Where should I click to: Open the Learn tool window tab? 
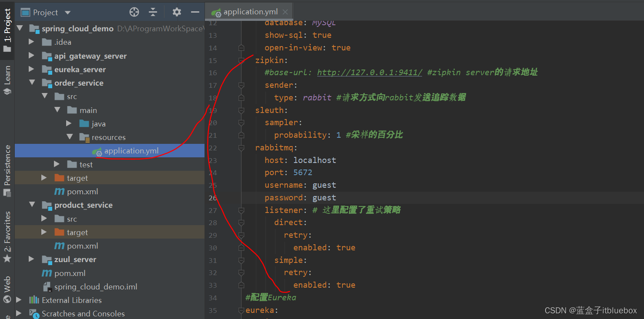click(7, 80)
